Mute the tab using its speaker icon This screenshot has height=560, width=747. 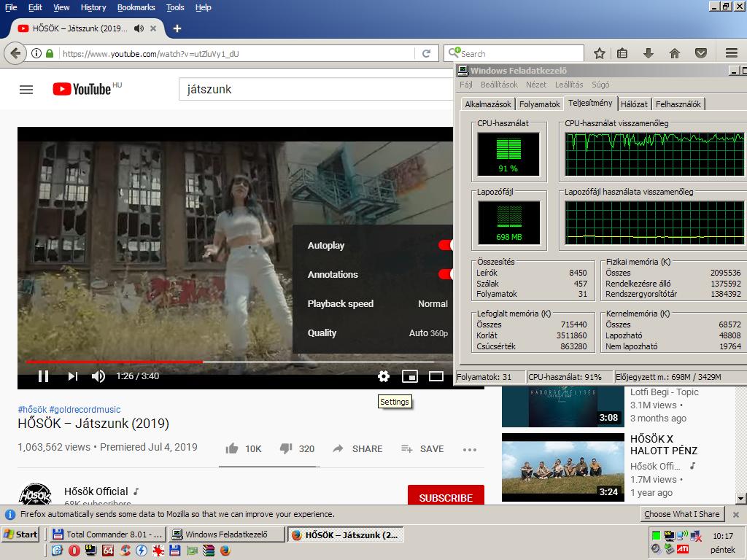[x=139, y=28]
